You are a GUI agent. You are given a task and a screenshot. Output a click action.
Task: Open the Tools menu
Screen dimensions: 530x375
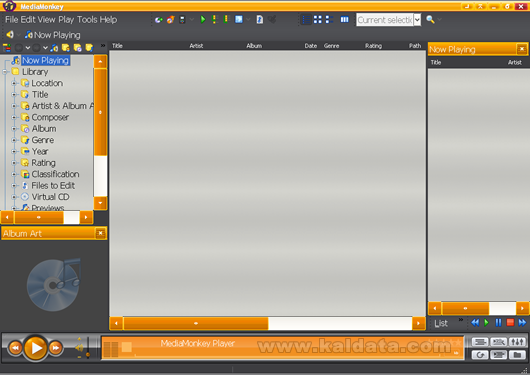[x=87, y=20]
